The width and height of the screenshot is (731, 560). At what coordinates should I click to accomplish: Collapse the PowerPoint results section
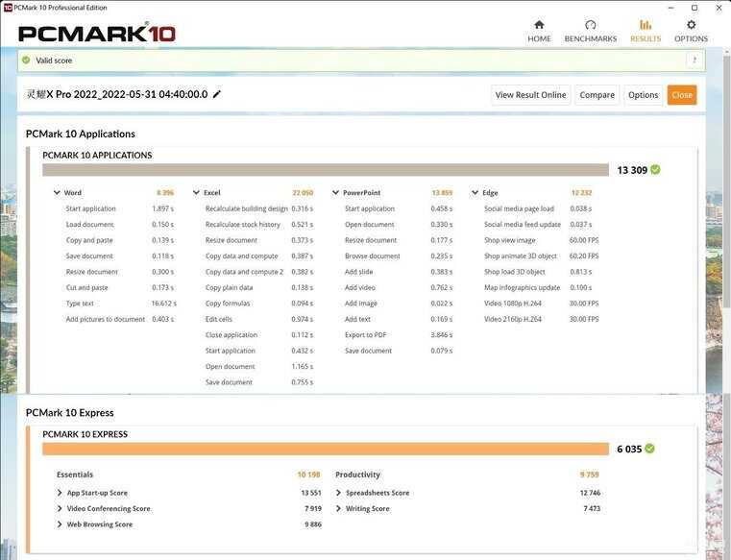[335, 192]
